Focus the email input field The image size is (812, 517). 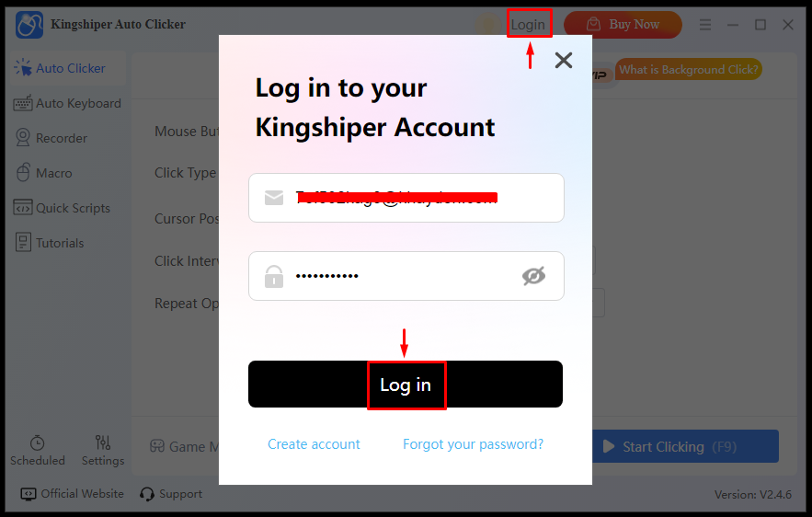pos(406,198)
